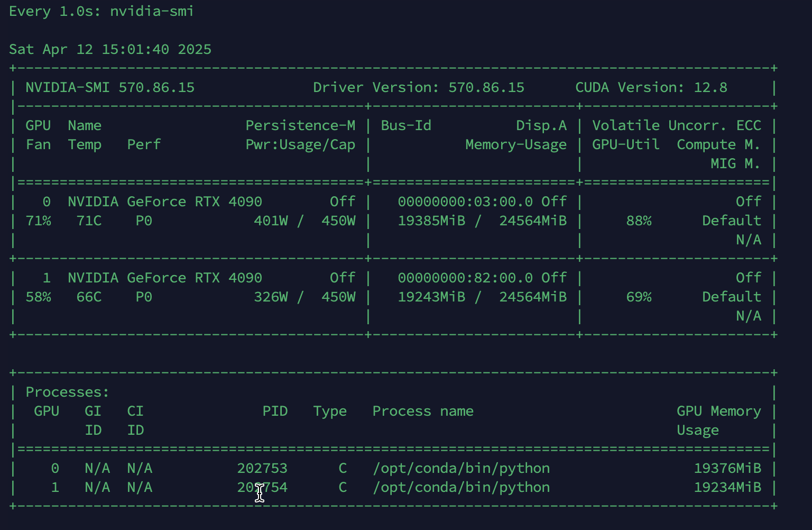The height and width of the screenshot is (530, 812).
Task: Click the watch header 'Every 1.0s: nvidia-smi'
Action: tap(101, 11)
